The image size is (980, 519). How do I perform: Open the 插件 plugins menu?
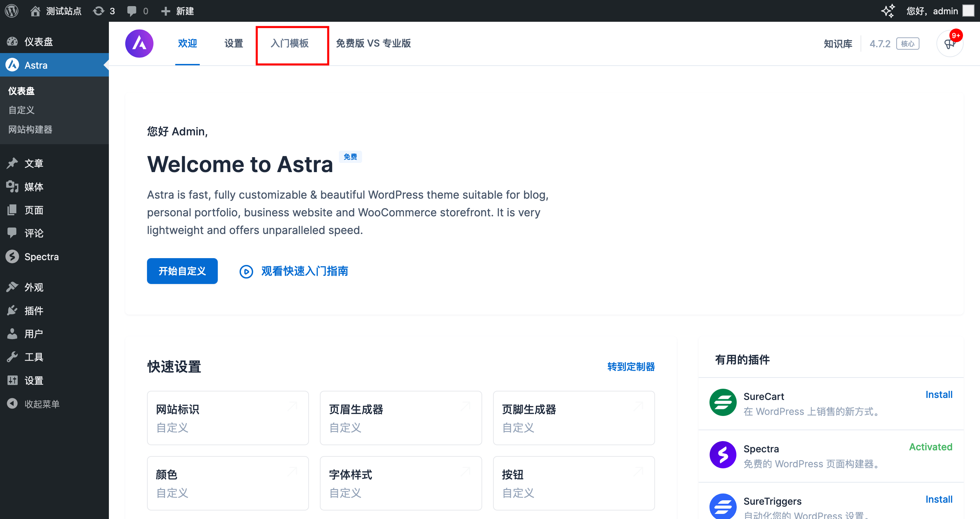point(33,311)
